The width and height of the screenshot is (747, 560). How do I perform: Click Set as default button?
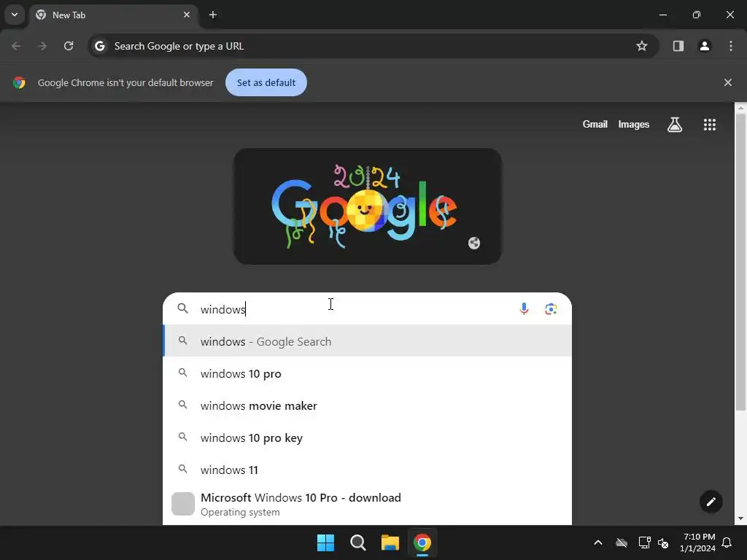click(266, 82)
